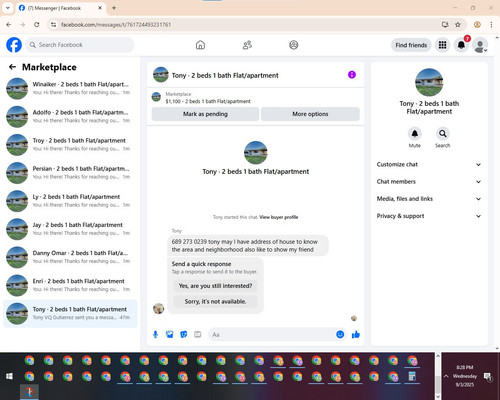Click the address bar URL
The width and height of the screenshot is (500, 400).
click(x=116, y=25)
